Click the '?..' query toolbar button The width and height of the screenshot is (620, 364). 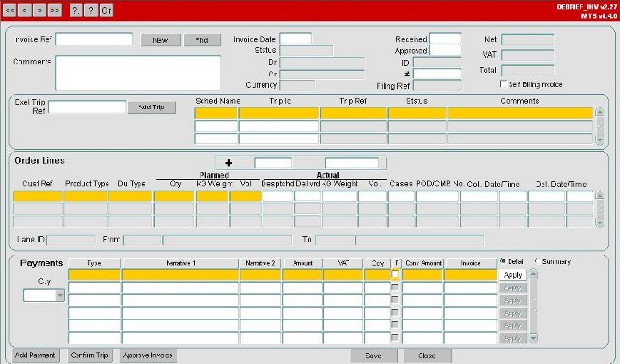point(76,10)
